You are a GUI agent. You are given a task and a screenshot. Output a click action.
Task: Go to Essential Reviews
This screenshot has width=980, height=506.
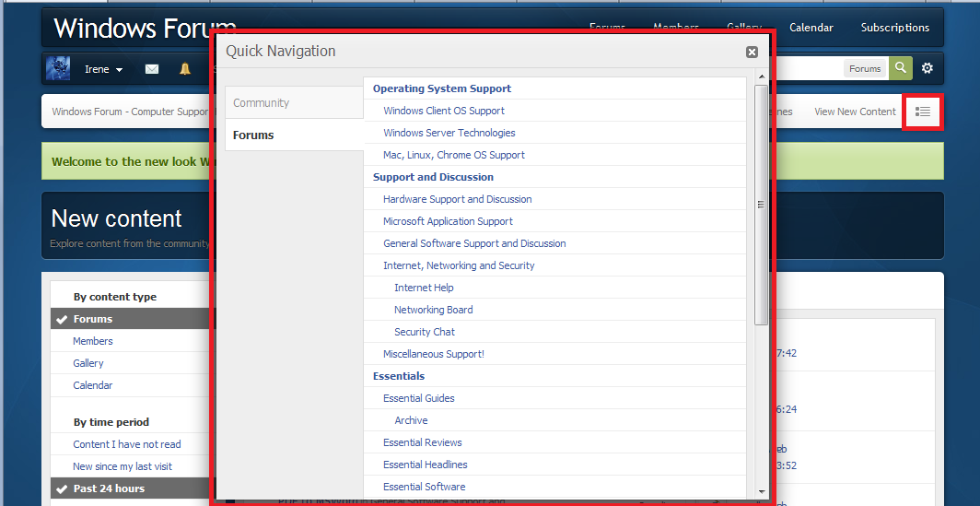[423, 442]
